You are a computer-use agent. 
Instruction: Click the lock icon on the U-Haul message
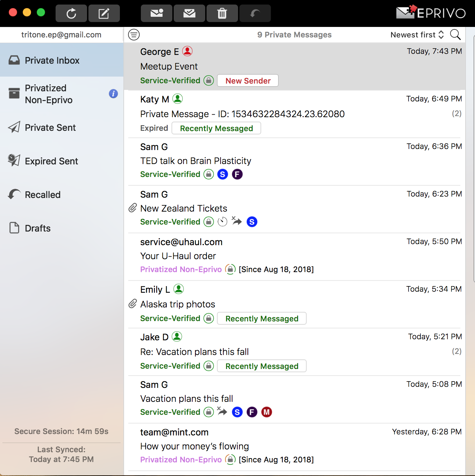230,269
